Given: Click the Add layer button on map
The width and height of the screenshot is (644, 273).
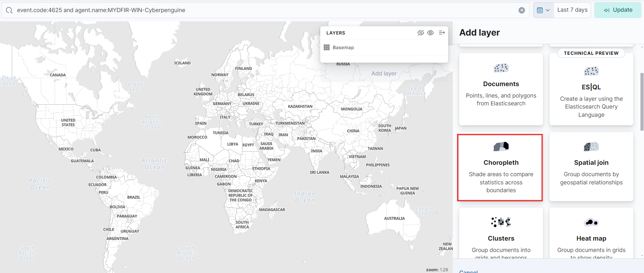Looking at the screenshot, I should pyautogui.click(x=384, y=73).
